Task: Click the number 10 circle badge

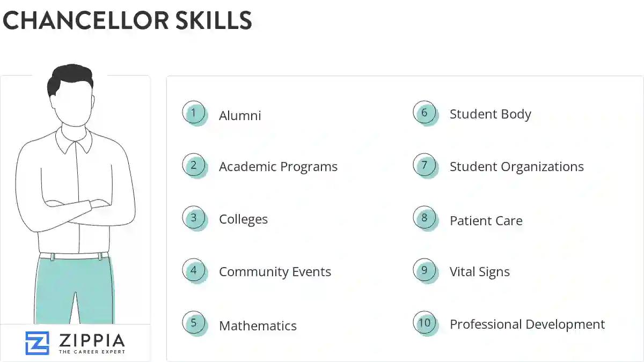Action: [x=425, y=323]
